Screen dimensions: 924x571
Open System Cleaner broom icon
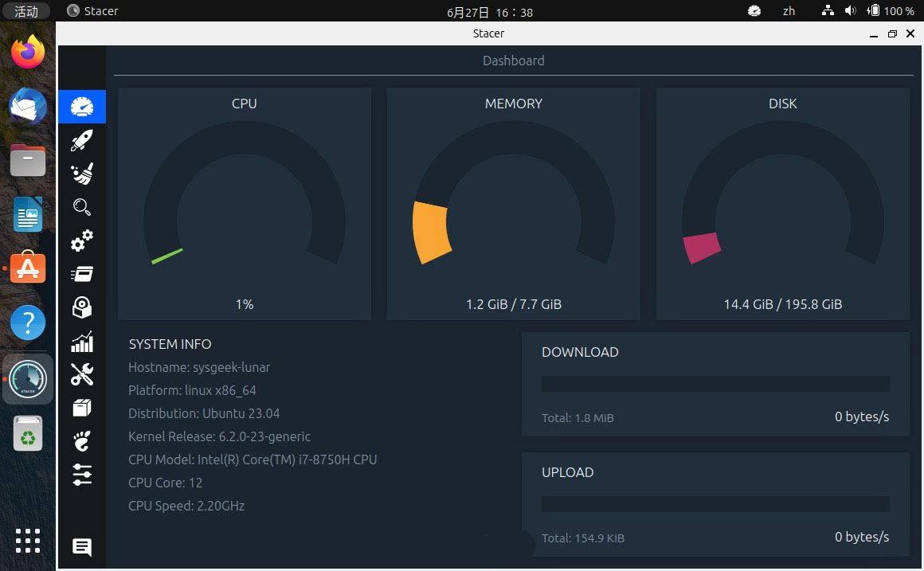pyautogui.click(x=82, y=174)
